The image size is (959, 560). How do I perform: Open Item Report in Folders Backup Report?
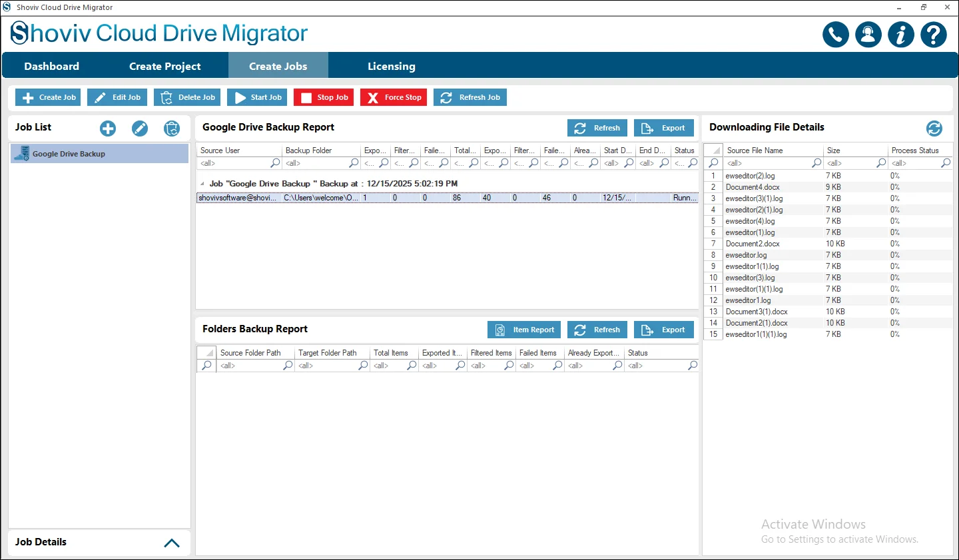pos(524,330)
